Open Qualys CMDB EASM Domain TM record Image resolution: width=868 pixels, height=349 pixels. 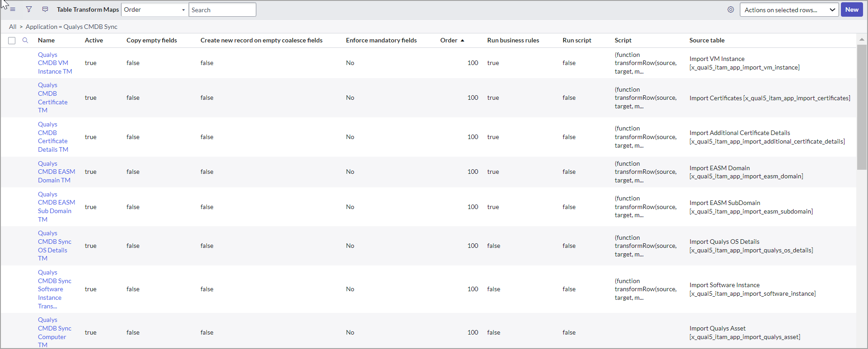pos(56,172)
